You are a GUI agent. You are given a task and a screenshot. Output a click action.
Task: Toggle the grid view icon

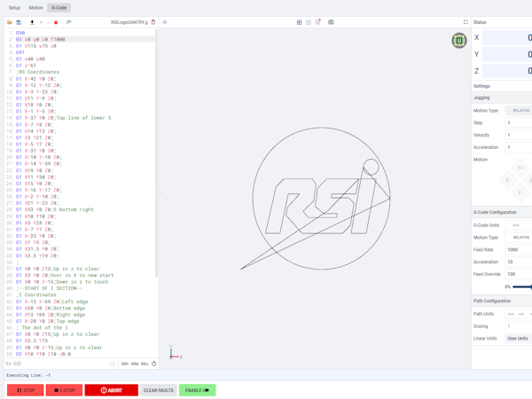pyautogui.click(x=299, y=22)
